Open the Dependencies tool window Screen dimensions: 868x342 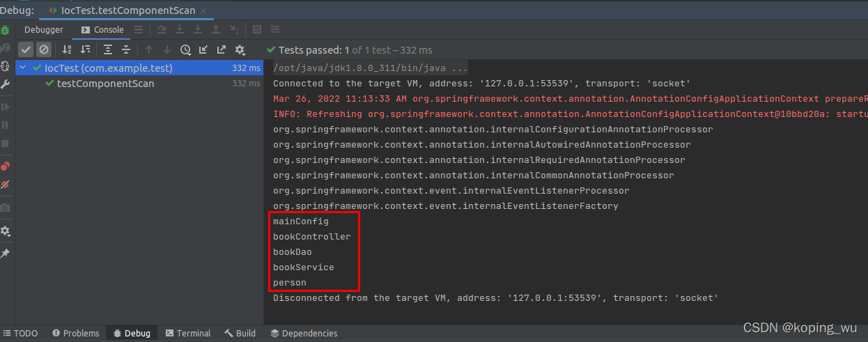click(304, 334)
